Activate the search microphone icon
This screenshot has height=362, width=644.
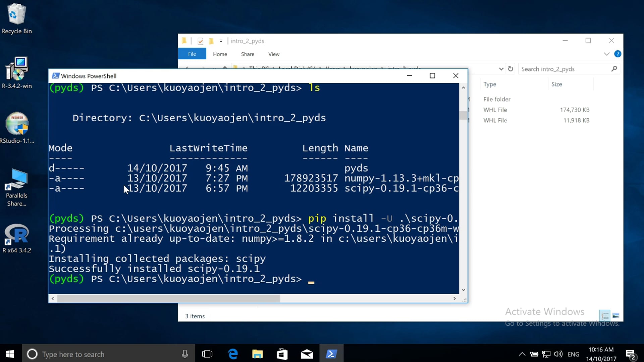[185, 354]
